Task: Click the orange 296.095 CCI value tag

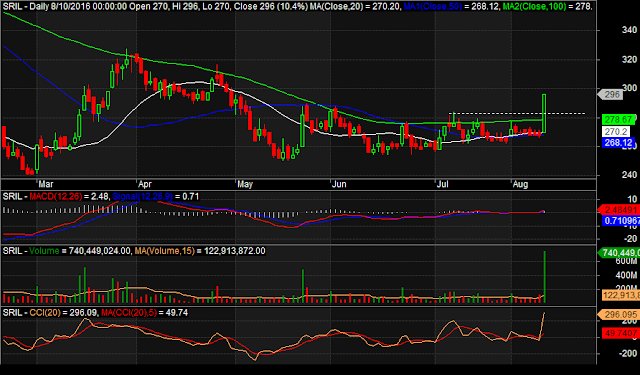Action: [620, 315]
